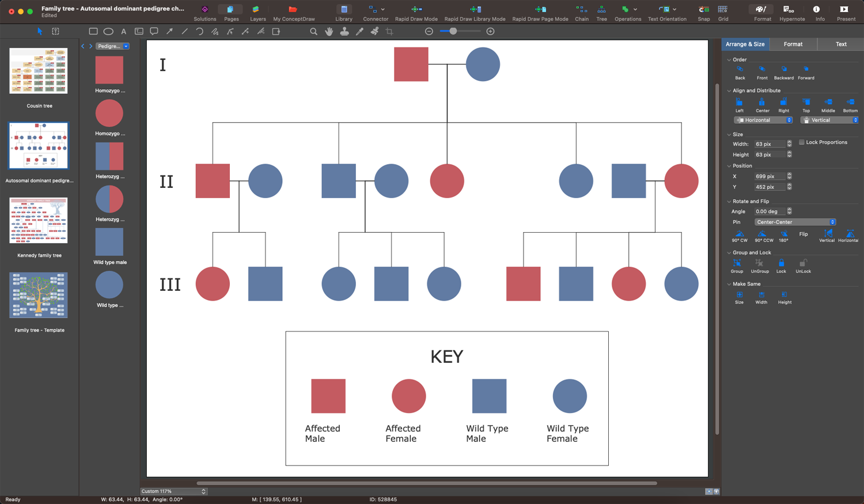Select the rectangle shape tool
Image resolution: width=864 pixels, height=504 pixels.
point(93,32)
